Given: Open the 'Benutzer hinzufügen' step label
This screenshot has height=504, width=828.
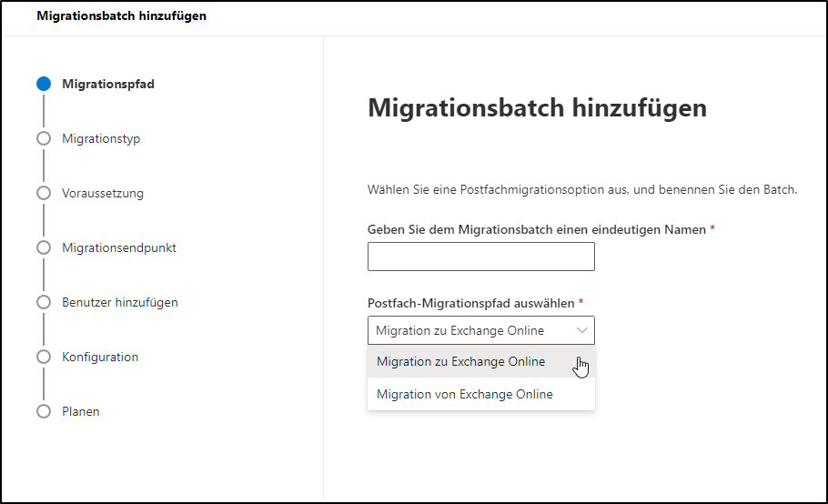Looking at the screenshot, I should [x=120, y=302].
